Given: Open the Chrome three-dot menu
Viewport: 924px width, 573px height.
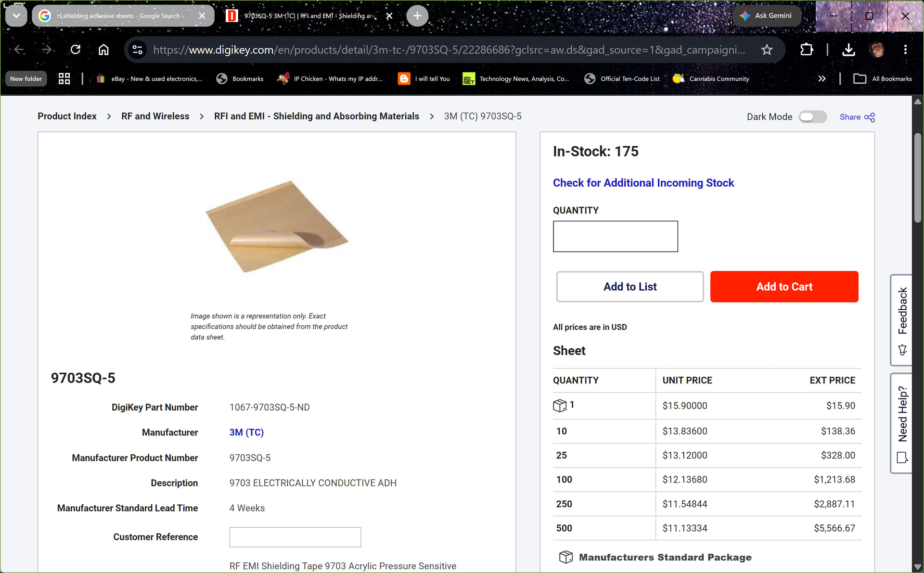Looking at the screenshot, I should pos(905,50).
